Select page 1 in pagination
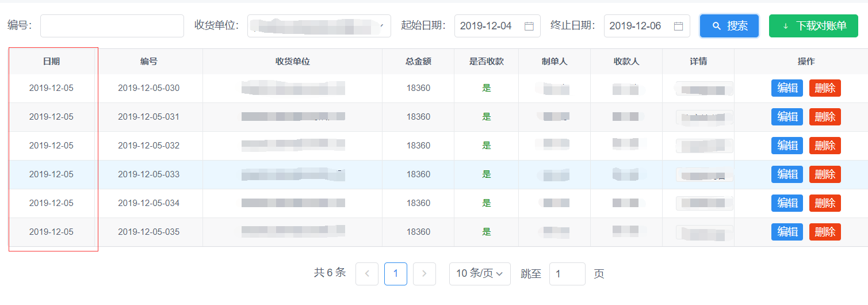 point(396,274)
